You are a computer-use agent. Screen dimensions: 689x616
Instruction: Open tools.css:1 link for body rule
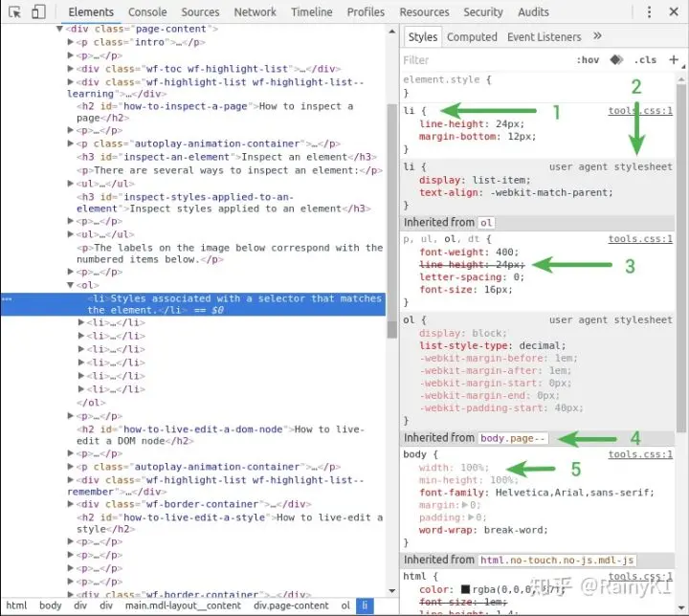(x=640, y=454)
